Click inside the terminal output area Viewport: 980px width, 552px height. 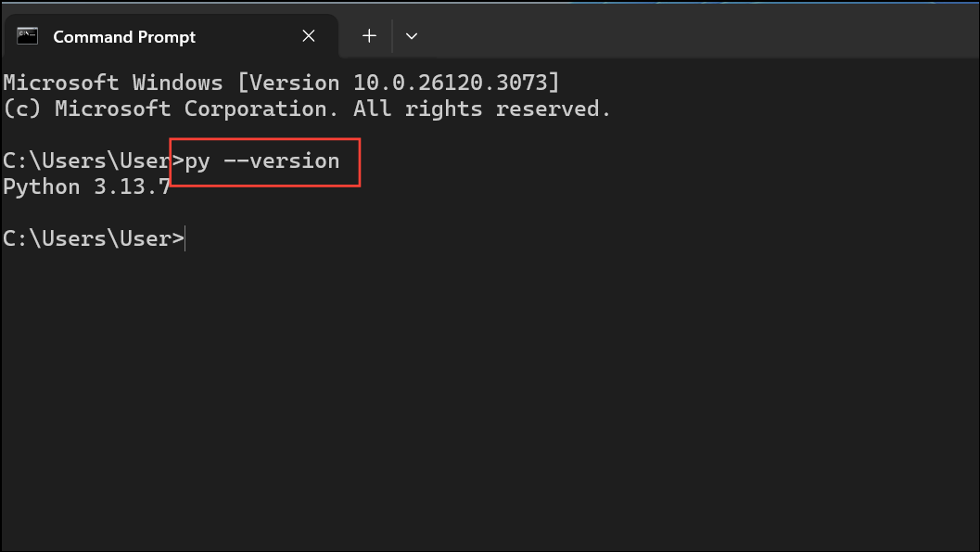click(464, 371)
